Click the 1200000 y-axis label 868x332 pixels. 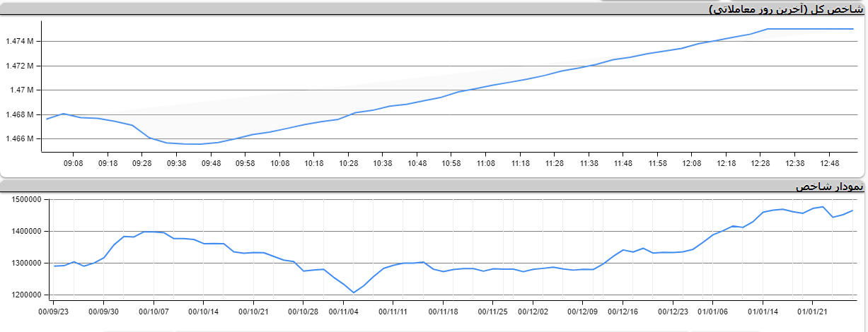pos(26,295)
